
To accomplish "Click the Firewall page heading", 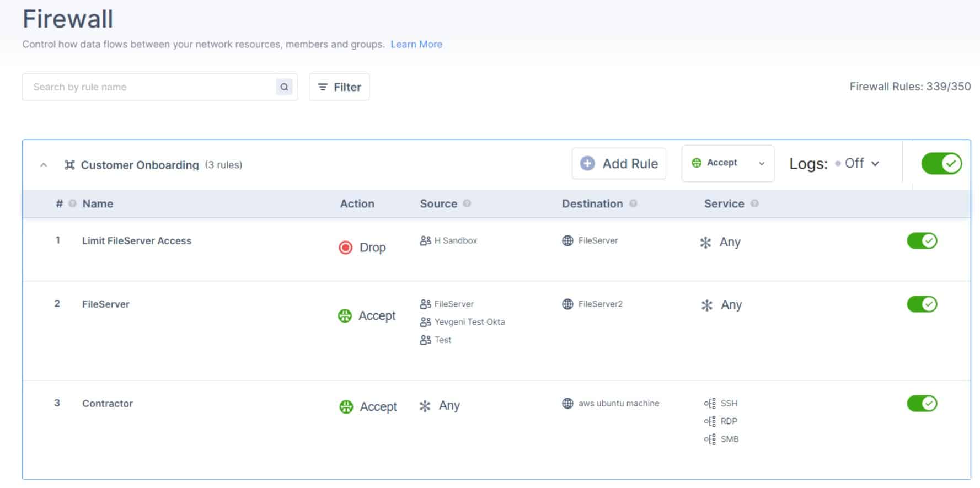I will pyautogui.click(x=68, y=19).
